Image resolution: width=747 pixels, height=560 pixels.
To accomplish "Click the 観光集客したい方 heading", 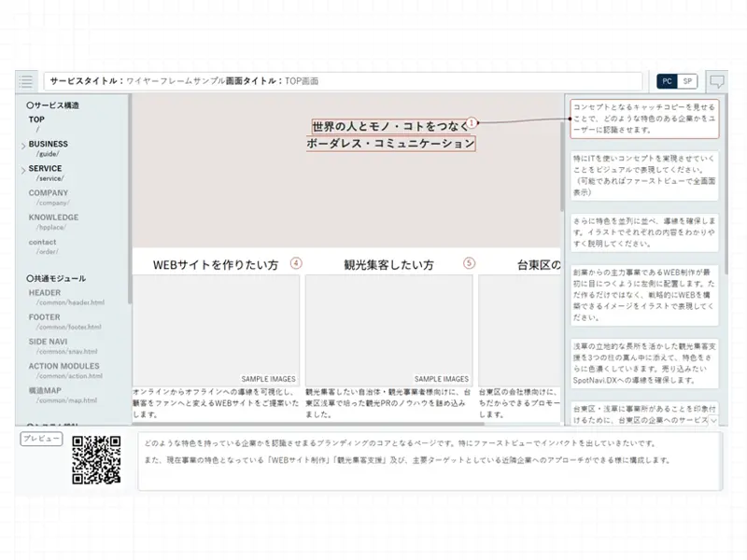I will 388,265.
